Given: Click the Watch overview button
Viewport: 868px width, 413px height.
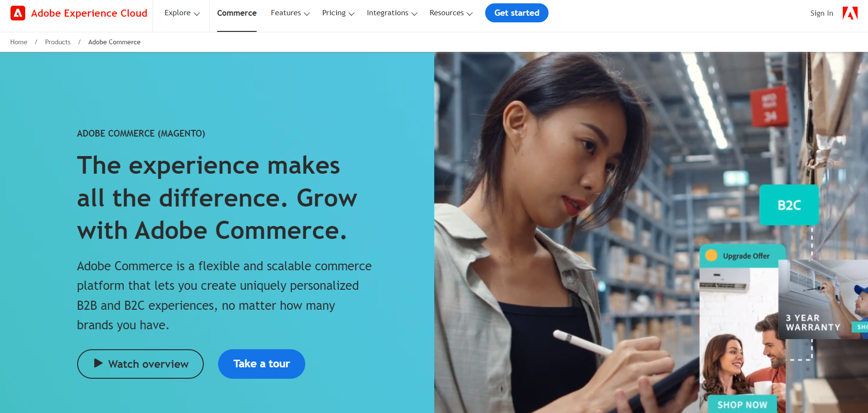Looking at the screenshot, I should point(140,364).
